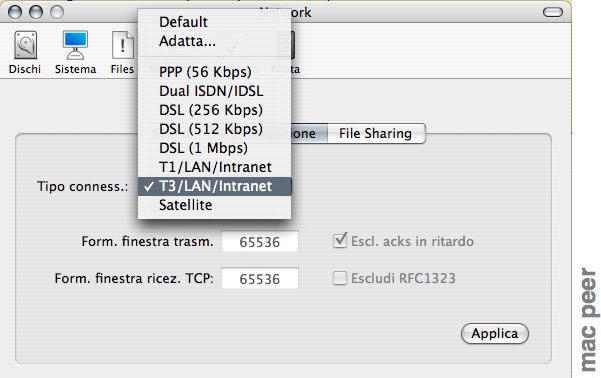Close the Network window
The height and width of the screenshot is (378, 601).
click(15, 12)
